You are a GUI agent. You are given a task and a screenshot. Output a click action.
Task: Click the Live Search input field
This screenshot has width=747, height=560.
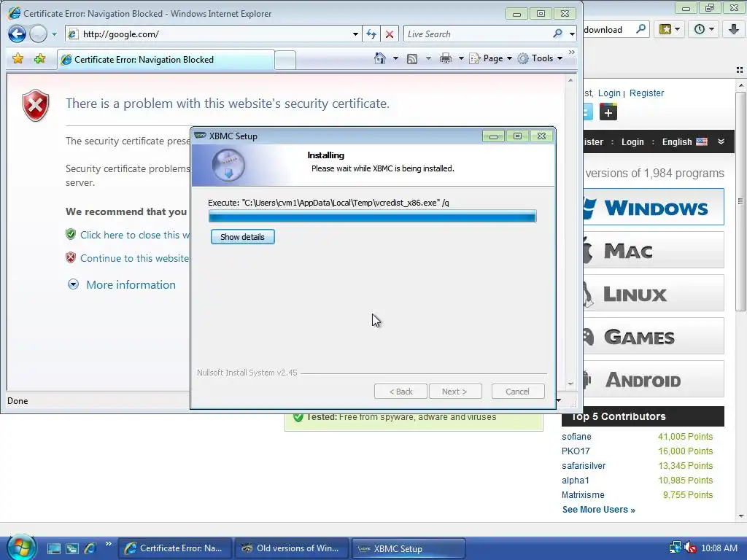click(x=477, y=34)
